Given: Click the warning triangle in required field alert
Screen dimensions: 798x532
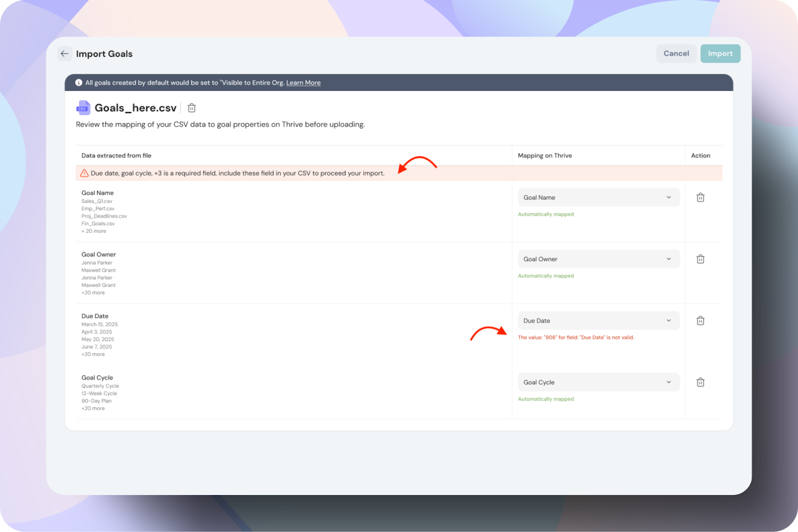Looking at the screenshot, I should click(84, 173).
